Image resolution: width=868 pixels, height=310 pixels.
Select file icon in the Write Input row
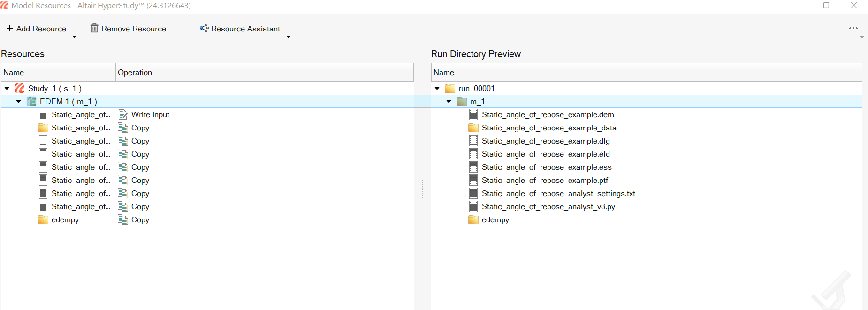point(43,114)
